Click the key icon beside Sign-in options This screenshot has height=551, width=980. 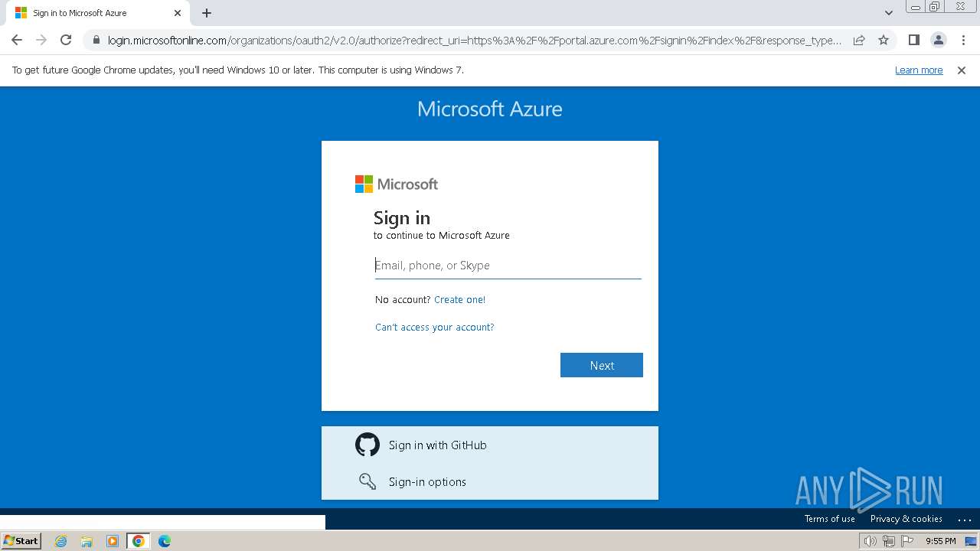(x=367, y=481)
